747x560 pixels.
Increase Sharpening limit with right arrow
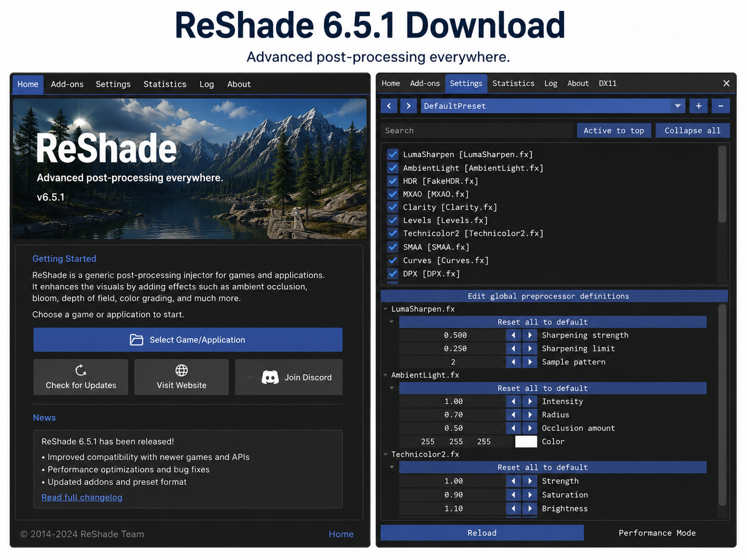pyautogui.click(x=530, y=349)
